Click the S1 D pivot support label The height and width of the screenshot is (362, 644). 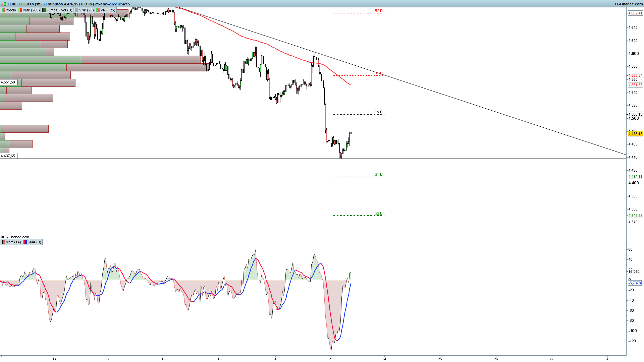378,174
